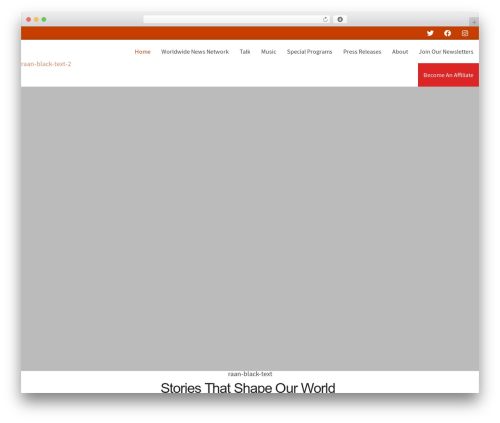Open the Worldwide News Network menu
This screenshot has width=500, height=423.
click(x=195, y=52)
